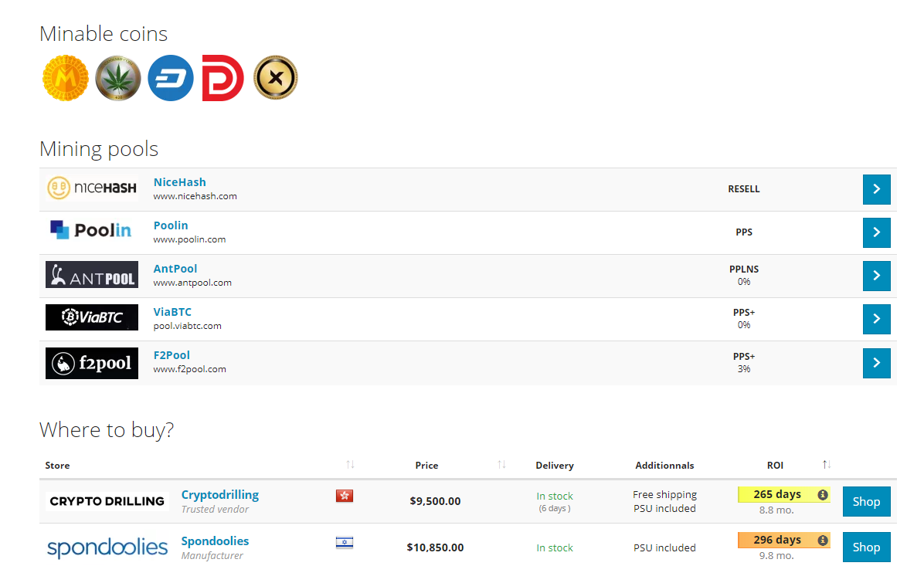Click the Shop button for Spondoolies
This screenshot has height=583, width=924.
866,547
